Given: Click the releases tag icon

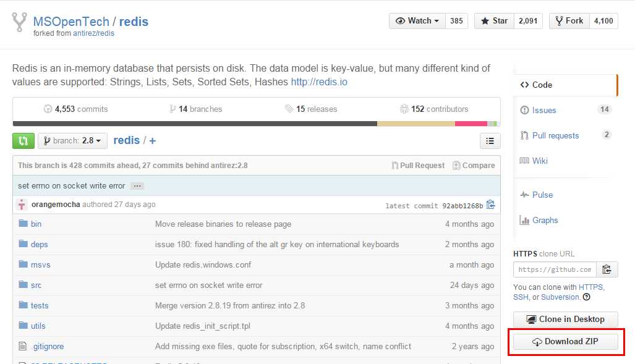Looking at the screenshot, I should point(289,109).
